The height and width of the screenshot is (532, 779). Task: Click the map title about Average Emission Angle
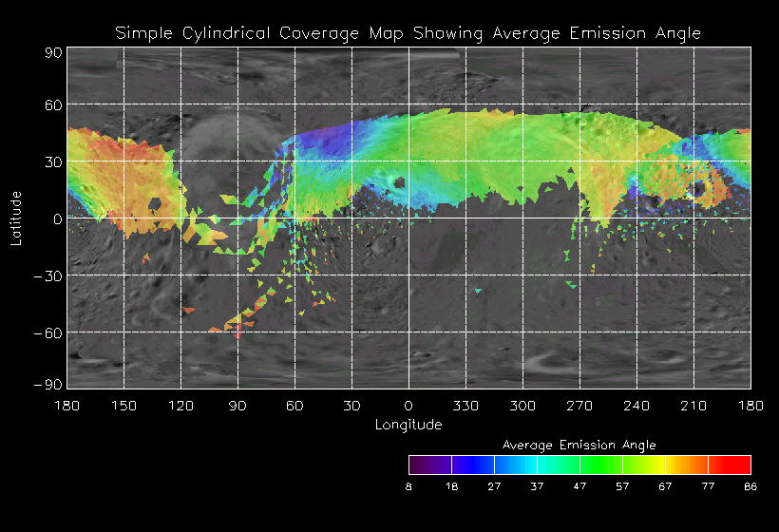pyautogui.click(x=408, y=33)
